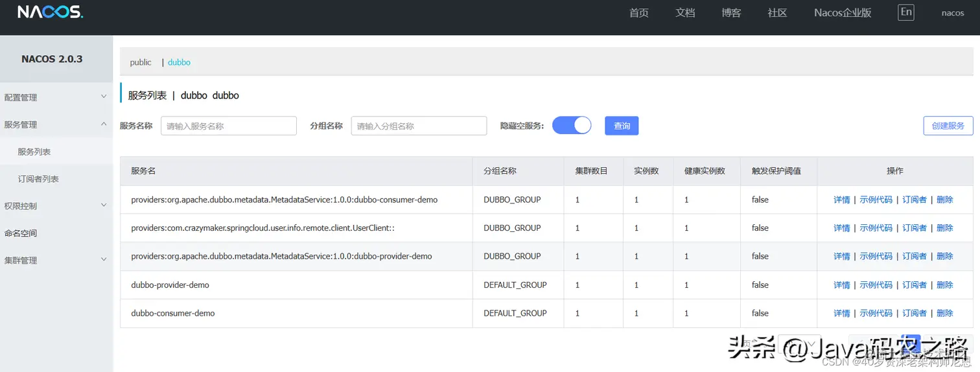Screen dimensions: 980x372
Task: Open 文档 in the top navigation
Action: pos(685,13)
